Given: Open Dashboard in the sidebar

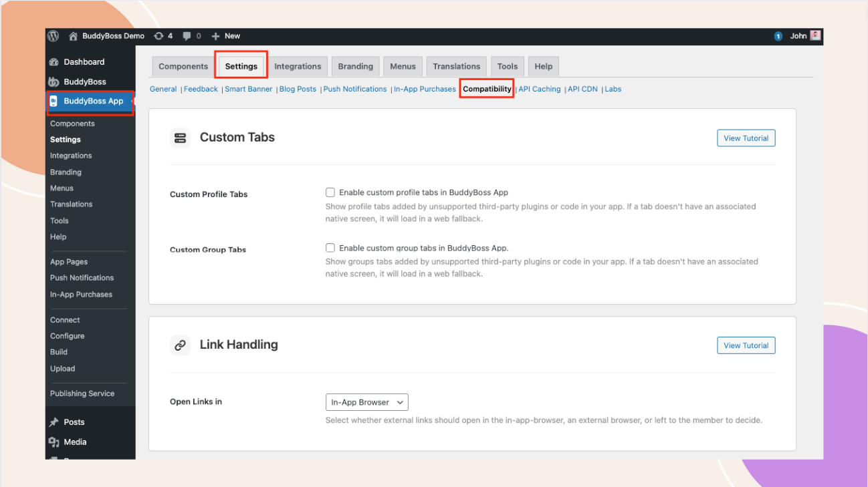Looking at the screenshot, I should pos(84,62).
